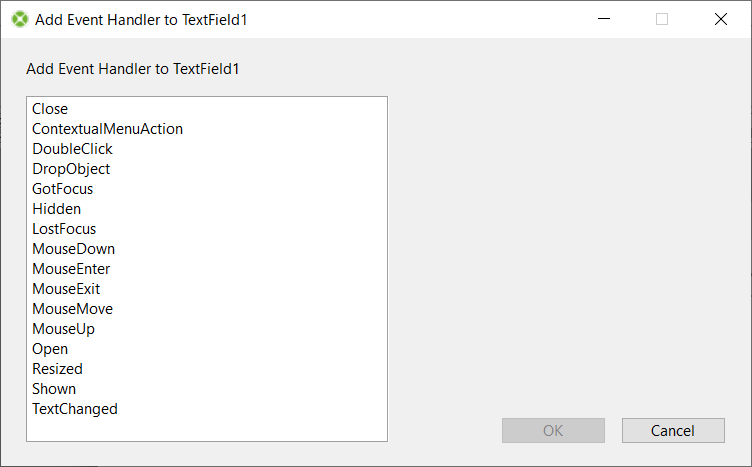Image resolution: width=752 pixels, height=467 pixels.
Task: Select the Close event handler
Action: click(50, 109)
